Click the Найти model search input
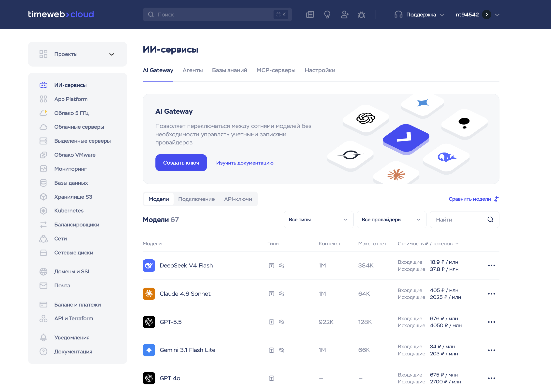 [465, 220]
